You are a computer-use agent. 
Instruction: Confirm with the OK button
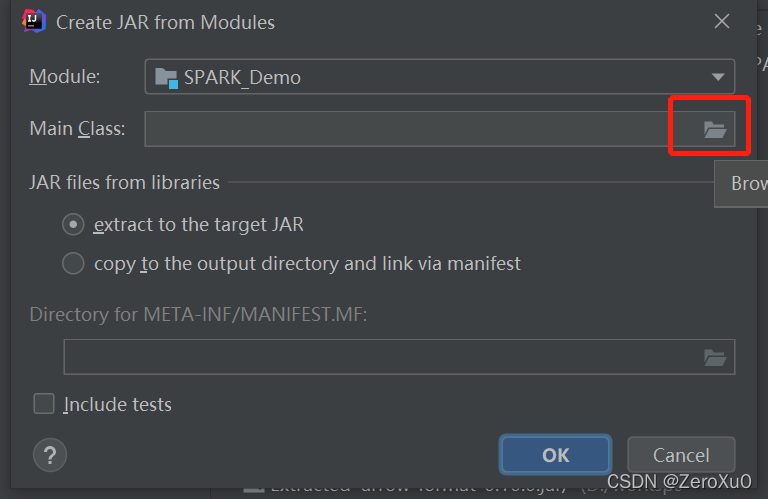(555, 455)
